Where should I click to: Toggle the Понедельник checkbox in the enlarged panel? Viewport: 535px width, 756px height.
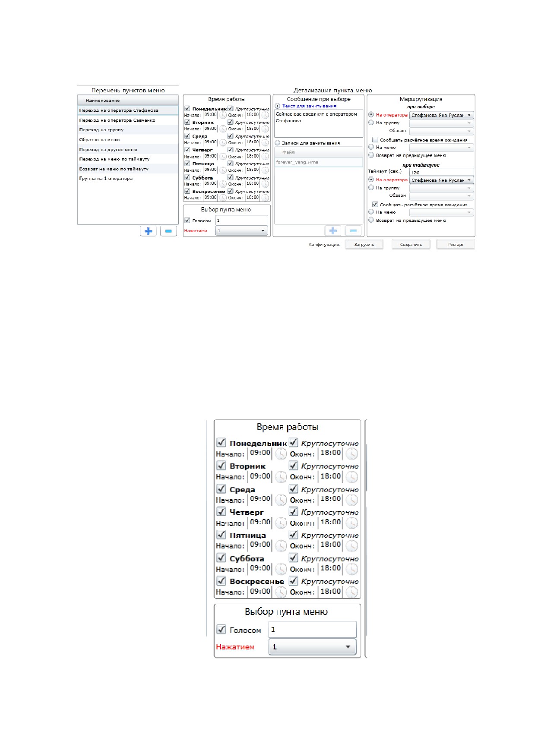[222, 442]
